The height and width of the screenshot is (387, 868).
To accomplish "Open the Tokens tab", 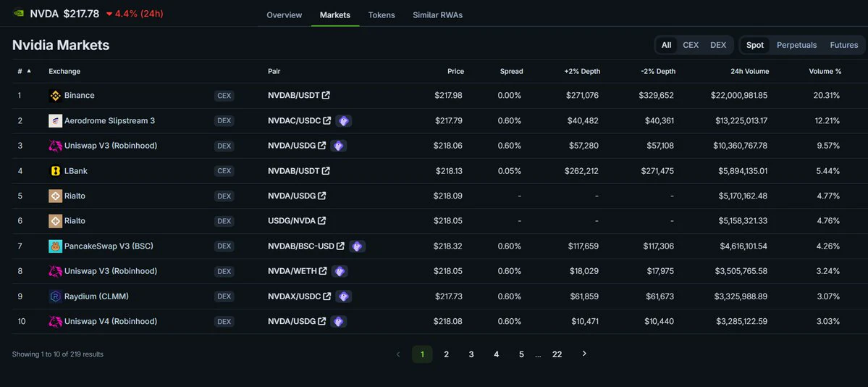I will click(x=382, y=15).
